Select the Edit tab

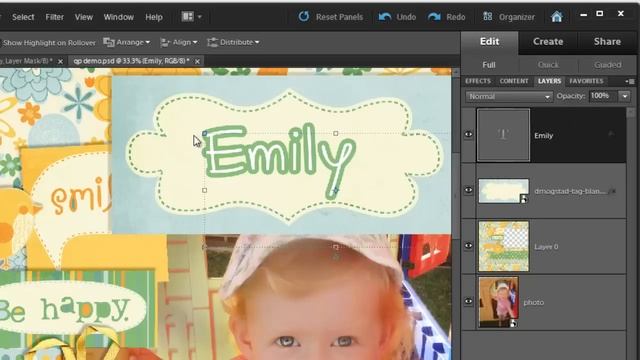(489, 42)
